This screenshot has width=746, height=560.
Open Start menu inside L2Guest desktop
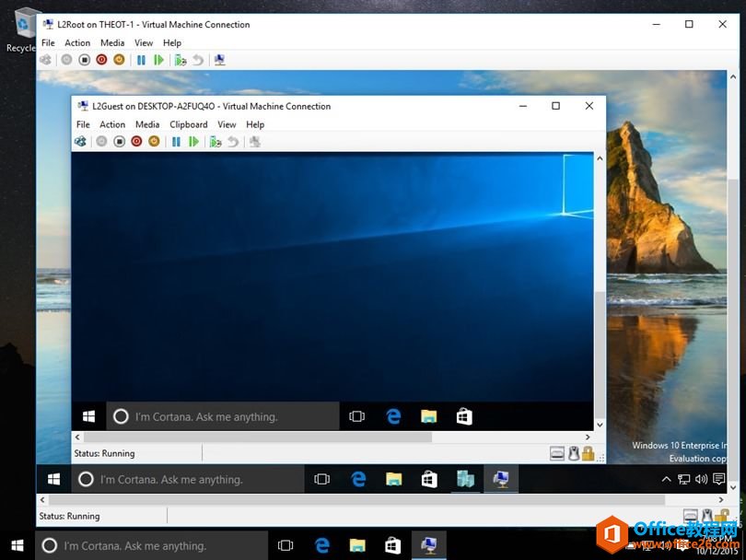click(x=88, y=417)
